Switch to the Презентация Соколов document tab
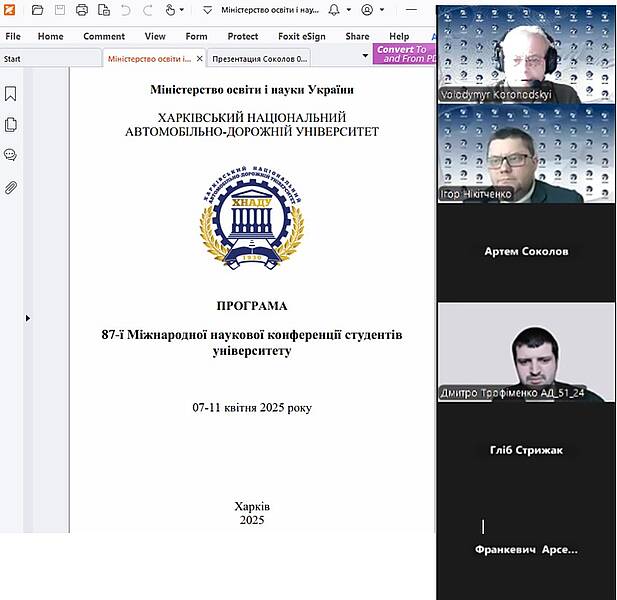This screenshot has height=600, width=617. pyautogui.click(x=260, y=59)
